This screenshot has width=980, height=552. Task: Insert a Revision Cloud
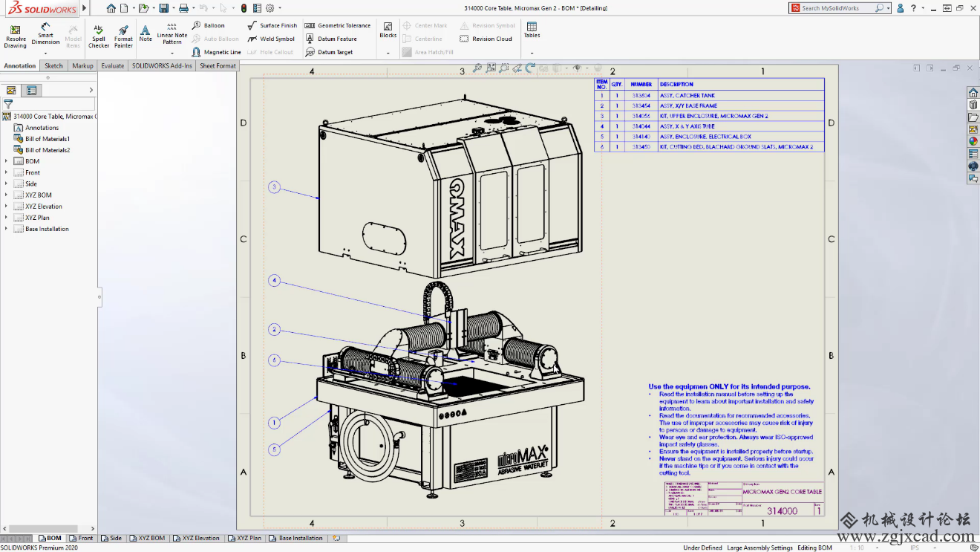coord(486,39)
